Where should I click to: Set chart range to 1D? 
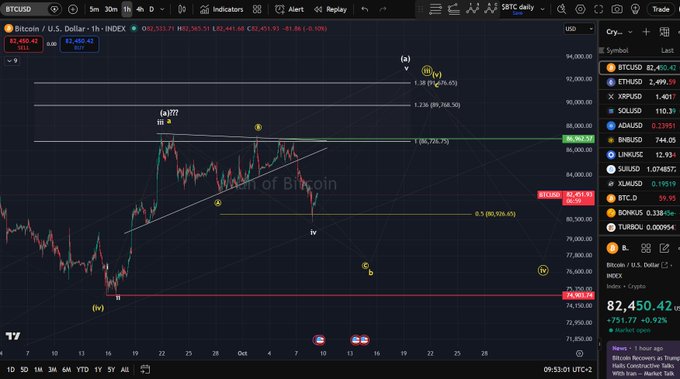coord(11,369)
